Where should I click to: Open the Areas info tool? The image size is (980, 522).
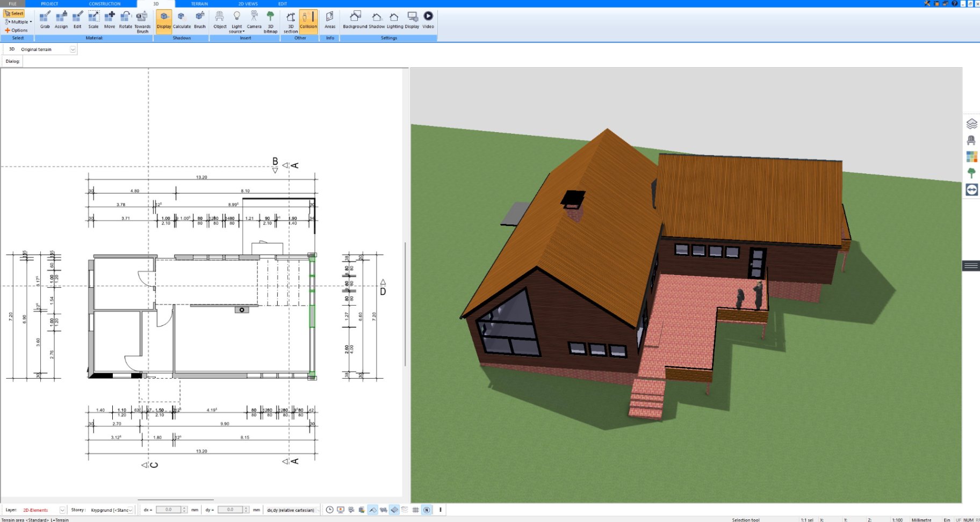point(330,20)
